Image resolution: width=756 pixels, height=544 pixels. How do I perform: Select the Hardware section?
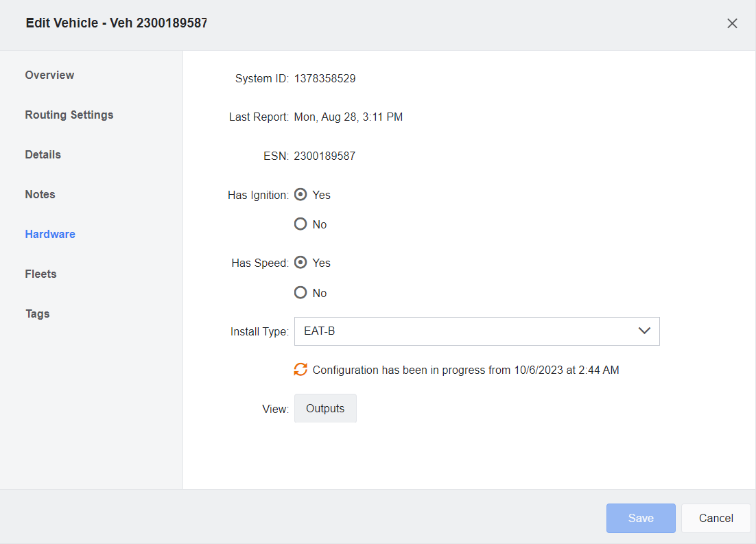click(50, 234)
